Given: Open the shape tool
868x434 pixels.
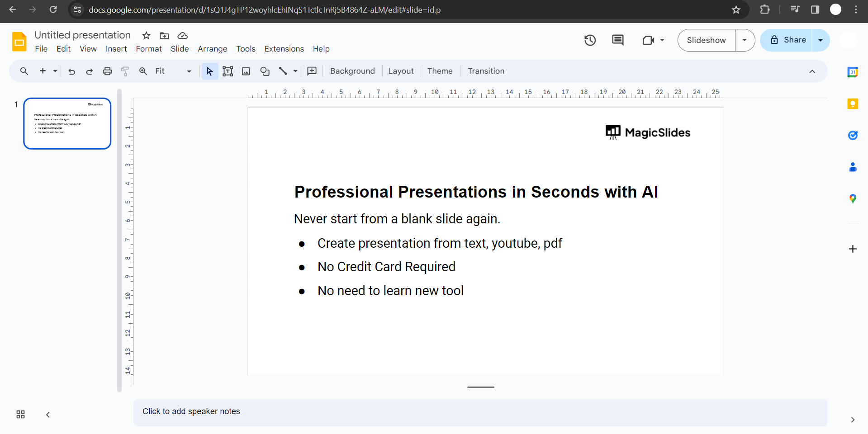Looking at the screenshot, I should [x=265, y=71].
